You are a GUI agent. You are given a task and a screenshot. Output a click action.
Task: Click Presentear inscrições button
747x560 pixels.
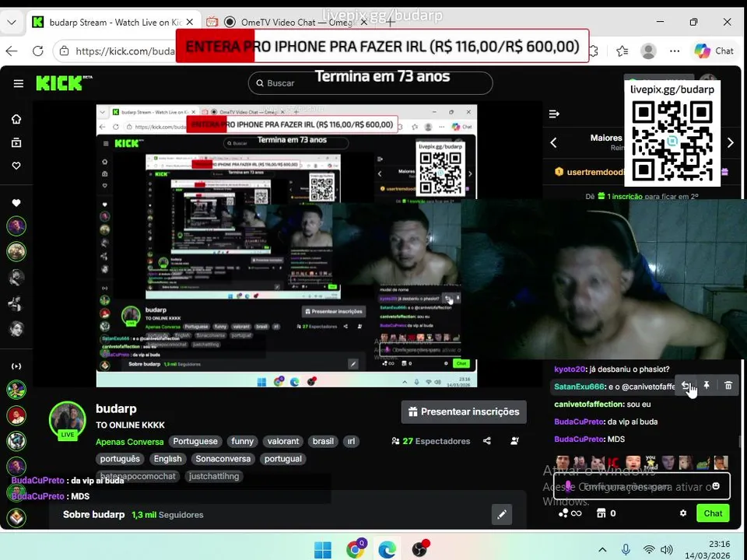(x=464, y=412)
